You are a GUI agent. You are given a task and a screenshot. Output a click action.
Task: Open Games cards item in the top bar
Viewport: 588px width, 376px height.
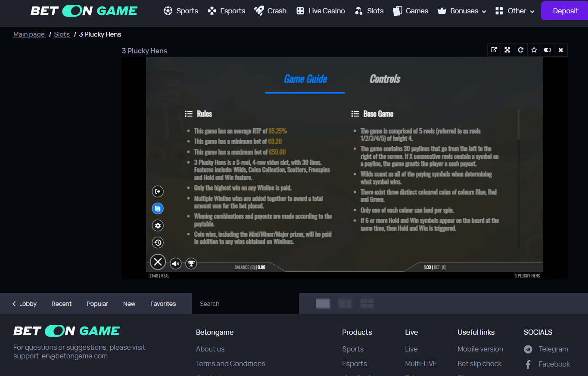click(411, 11)
